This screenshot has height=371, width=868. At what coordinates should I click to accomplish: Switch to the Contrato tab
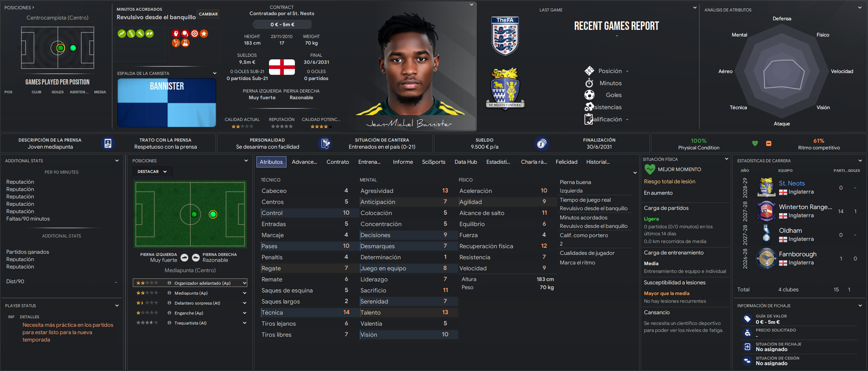338,162
